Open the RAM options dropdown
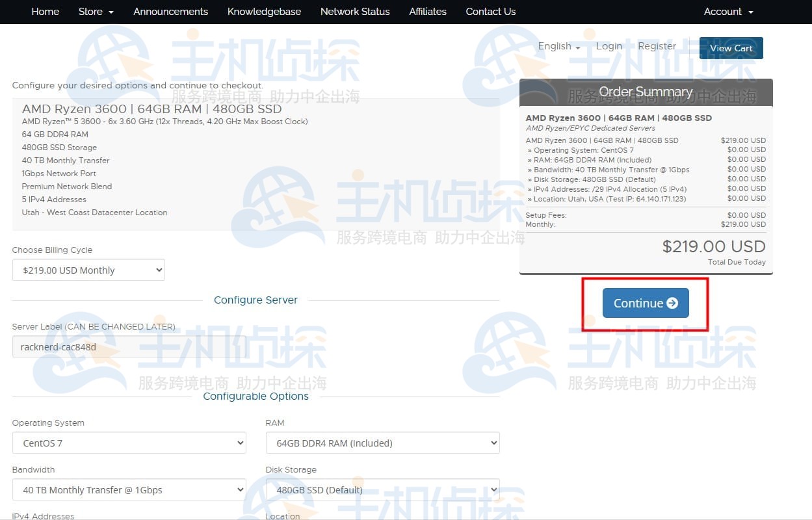 pyautogui.click(x=382, y=443)
